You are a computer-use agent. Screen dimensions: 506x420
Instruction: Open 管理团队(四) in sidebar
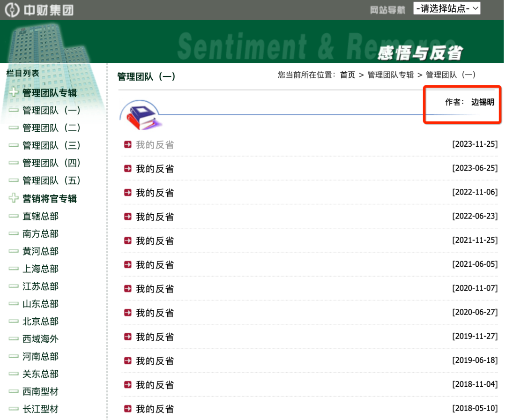(51, 163)
